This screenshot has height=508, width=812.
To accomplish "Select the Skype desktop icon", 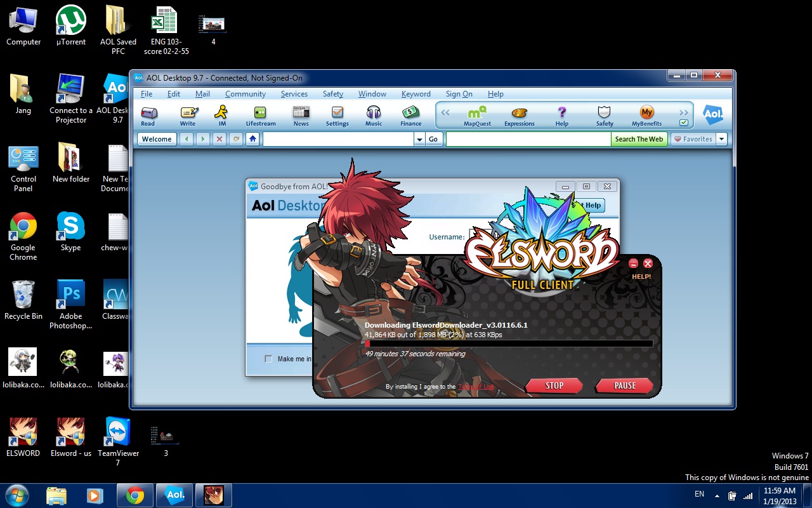I will [x=70, y=232].
